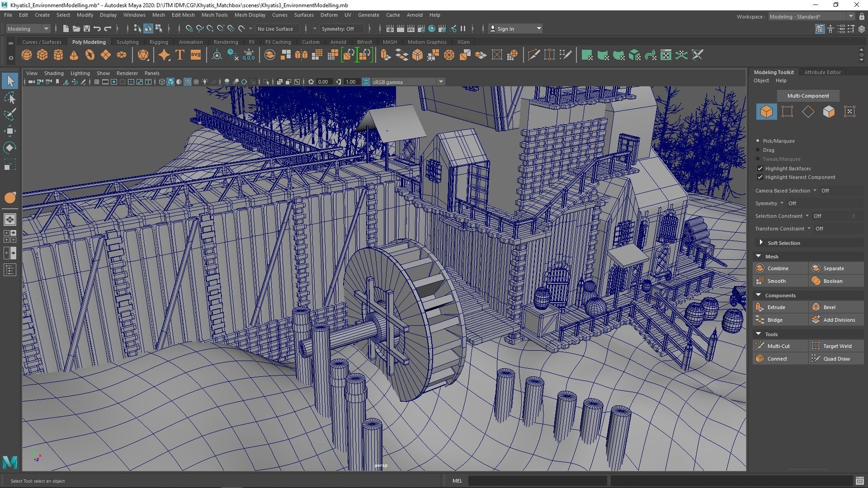The width and height of the screenshot is (868, 488).
Task: Select the Drag radio button
Action: pos(758,150)
